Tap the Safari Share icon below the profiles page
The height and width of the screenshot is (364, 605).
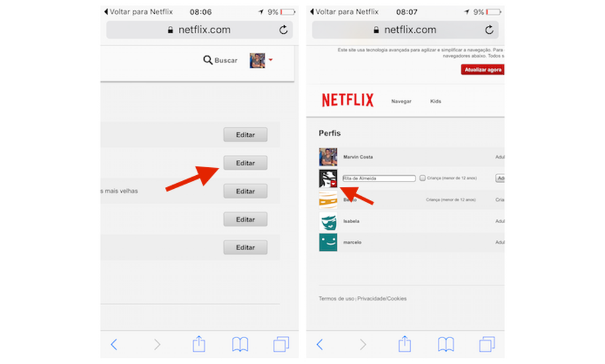click(404, 344)
